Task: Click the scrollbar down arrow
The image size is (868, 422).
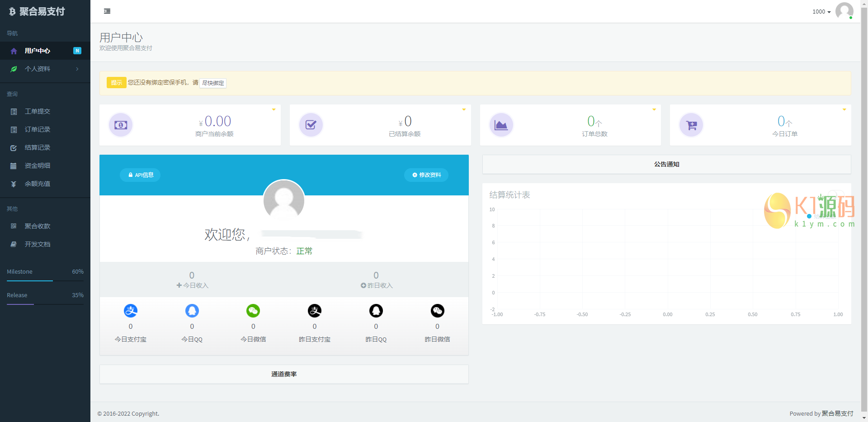Action: [x=864, y=418]
